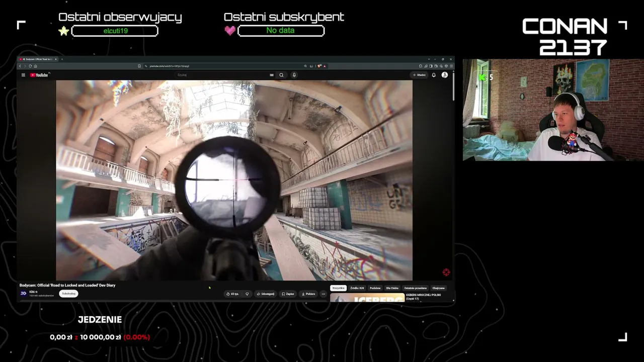
Task: Close the Bodycam YouTube browser tab
Action: tap(56, 59)
